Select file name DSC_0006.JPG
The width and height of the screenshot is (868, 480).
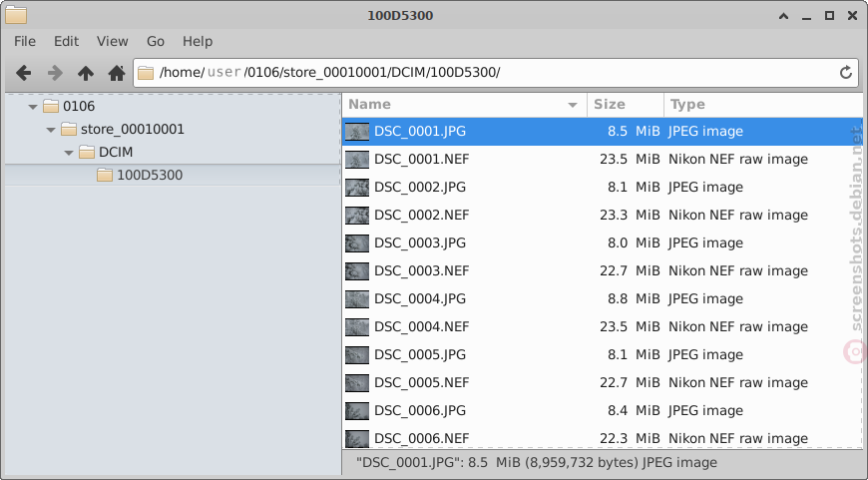click(420, 411)
